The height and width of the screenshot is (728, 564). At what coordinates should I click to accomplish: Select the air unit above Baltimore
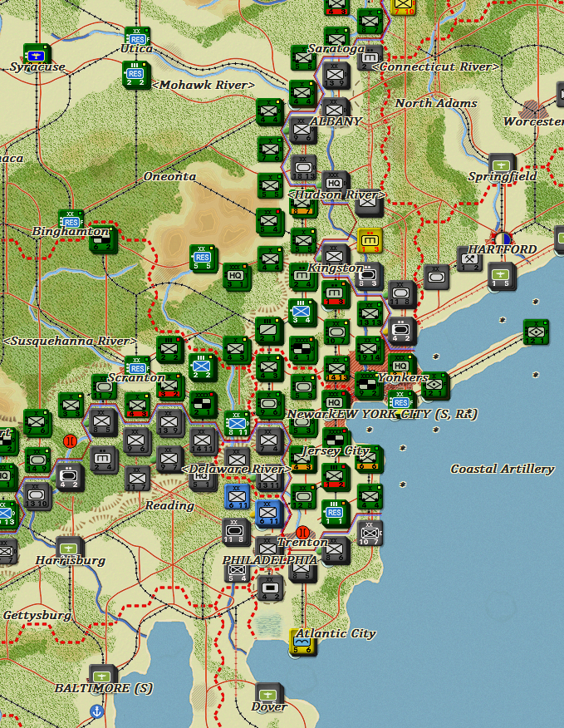(103, 676)
